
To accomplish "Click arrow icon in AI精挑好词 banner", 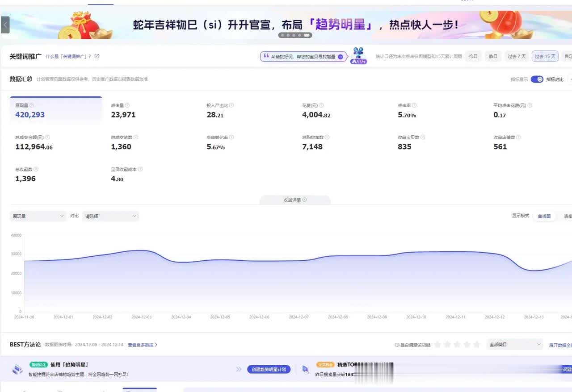I will tap(341, 57).
